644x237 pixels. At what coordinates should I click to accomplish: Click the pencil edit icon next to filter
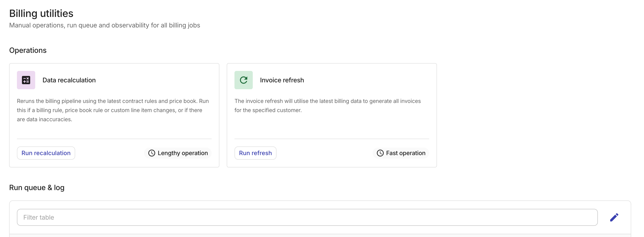614,218
